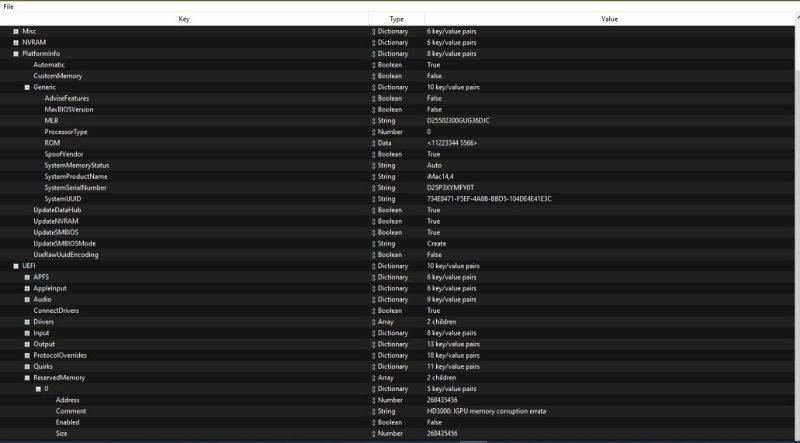Click the Type column header

tap(396, 19)
